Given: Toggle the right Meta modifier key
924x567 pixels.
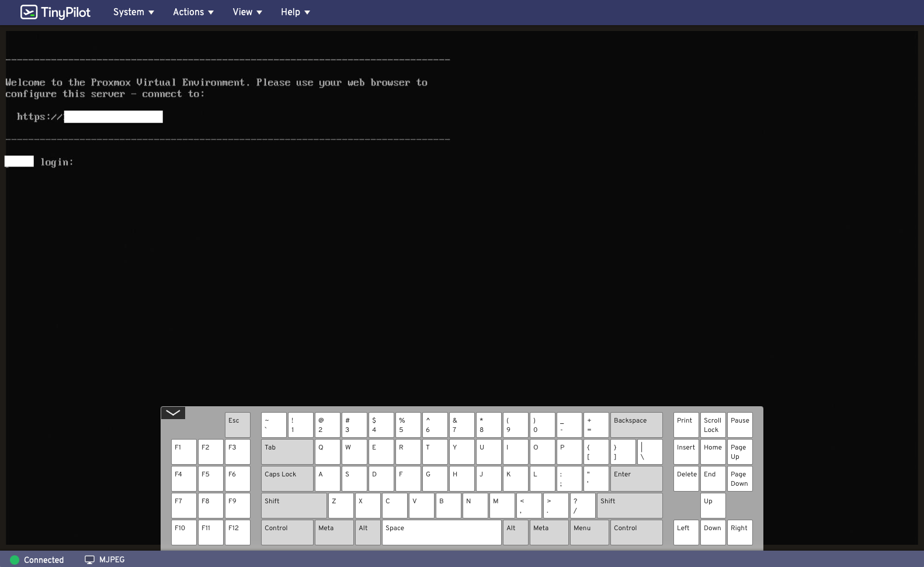Looking at the screenshot, I should pos(549,533).
